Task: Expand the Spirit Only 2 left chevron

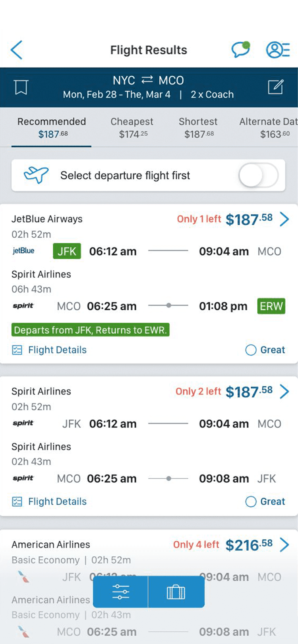Action: pos(284,392)
